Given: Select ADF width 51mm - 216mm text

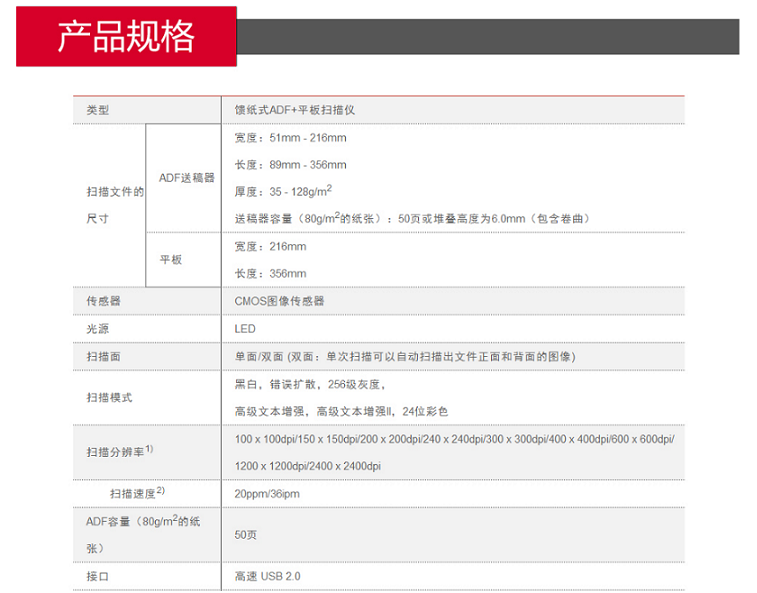Looking at the screenshot, I should (291, 138).
